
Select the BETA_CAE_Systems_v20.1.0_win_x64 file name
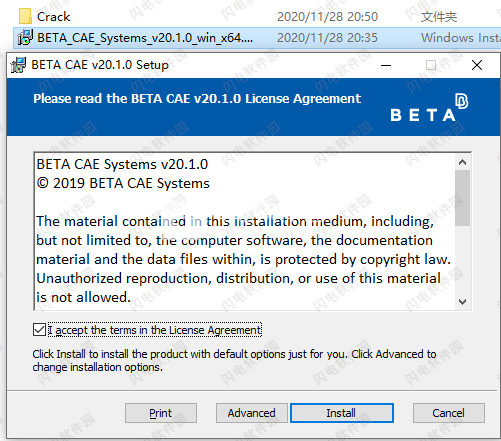click(x=145, y=38)
